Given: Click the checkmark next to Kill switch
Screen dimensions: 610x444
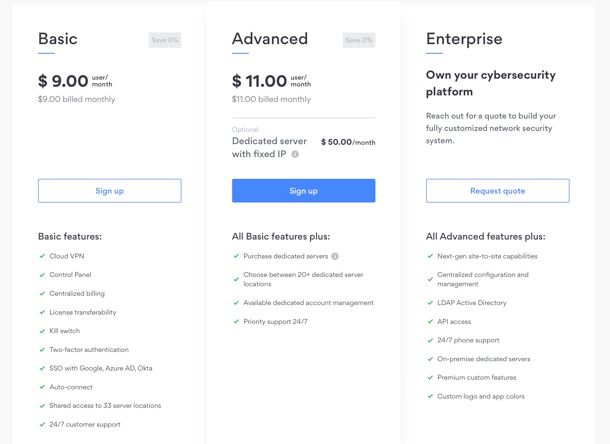Looking at the screenshot, I should [42, 331].
